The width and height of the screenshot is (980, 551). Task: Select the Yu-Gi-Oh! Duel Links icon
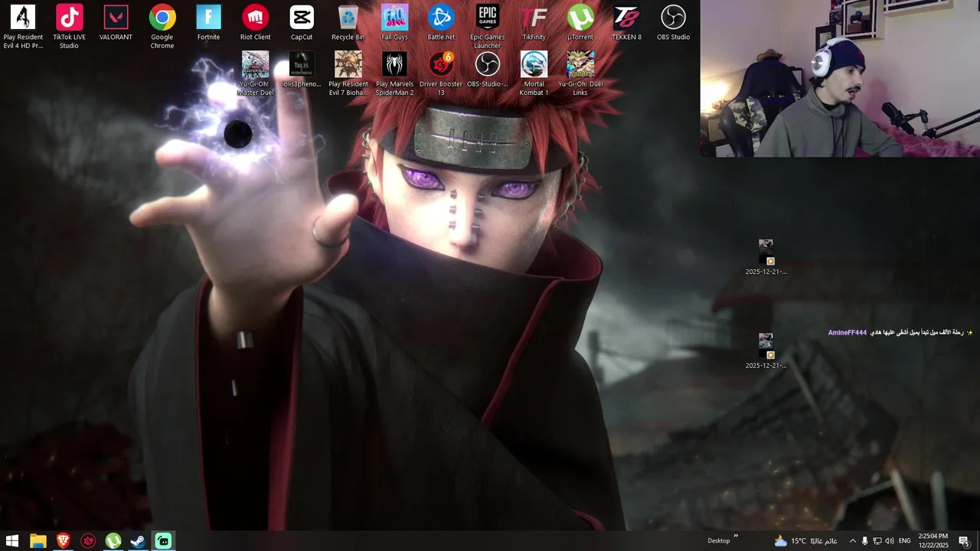tap(580, 74)
